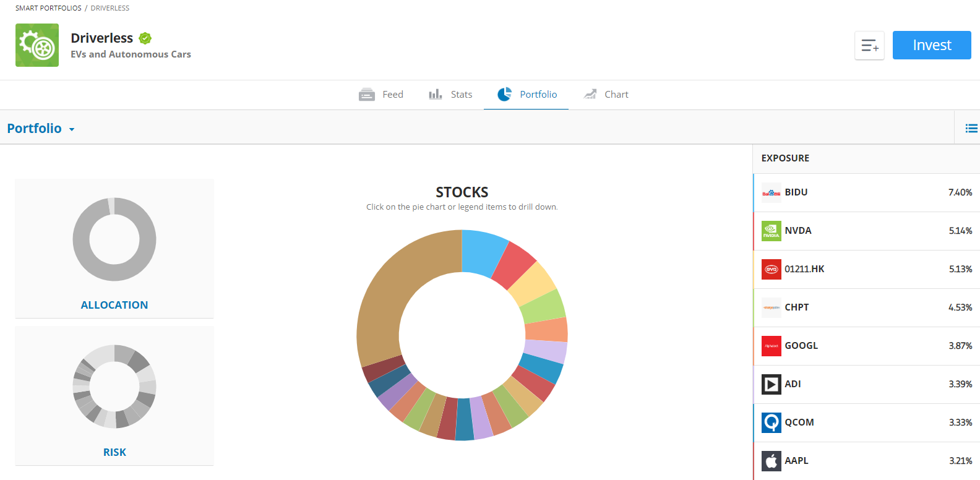Open the NVDA exposure row
The image size is (980, 480).
point(866,231)
